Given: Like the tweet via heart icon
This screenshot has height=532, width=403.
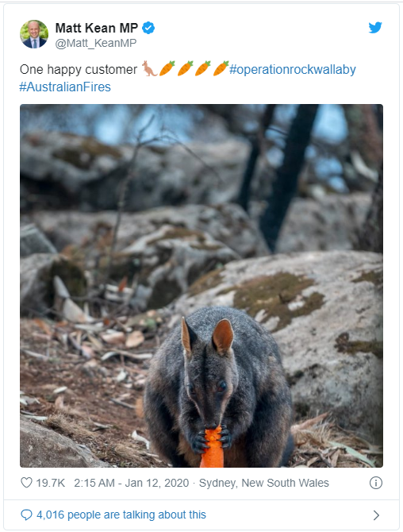Looking at the screenshot, I should [x=26, y=483].
